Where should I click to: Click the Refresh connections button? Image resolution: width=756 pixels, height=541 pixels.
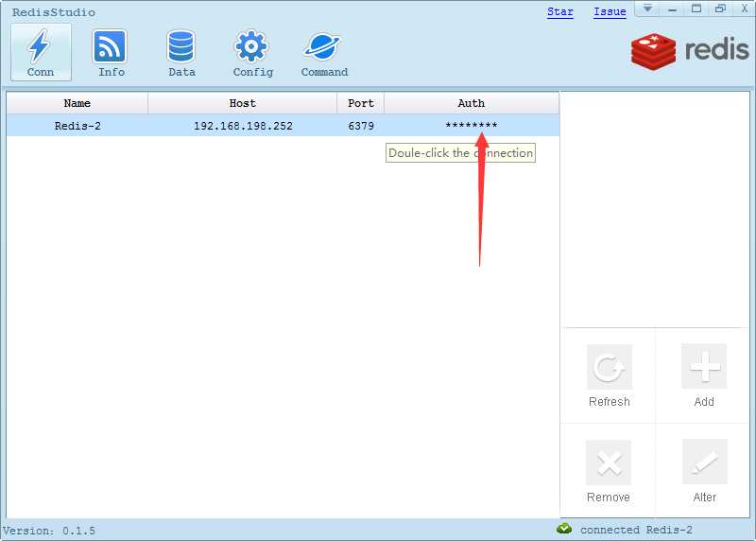(609, 375)
